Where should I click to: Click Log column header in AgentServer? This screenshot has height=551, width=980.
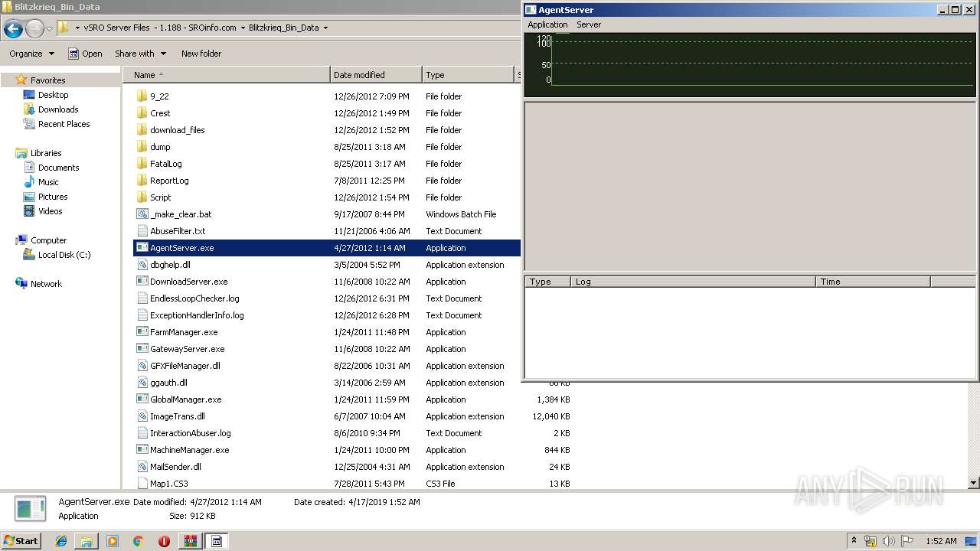tap(693, 282)
